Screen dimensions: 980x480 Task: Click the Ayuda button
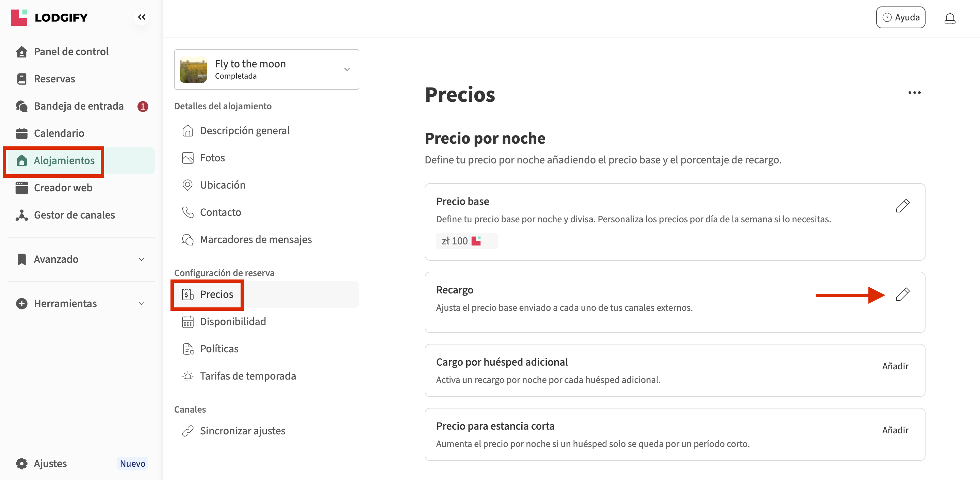tap(900, 17)
